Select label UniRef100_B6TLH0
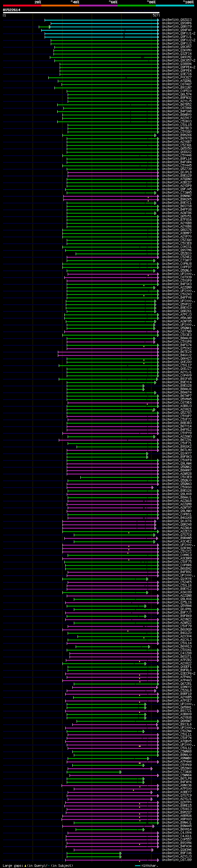Screen dimensions: 197x868 coord(177,450)
